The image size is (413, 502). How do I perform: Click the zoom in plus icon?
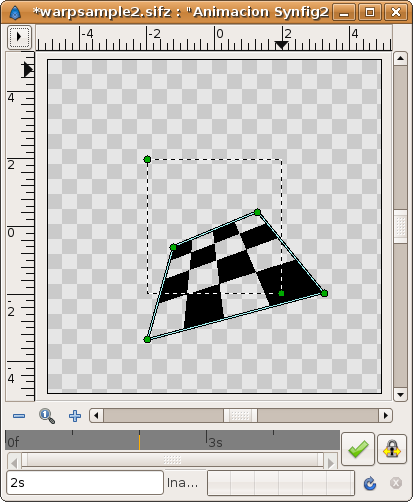75,416
